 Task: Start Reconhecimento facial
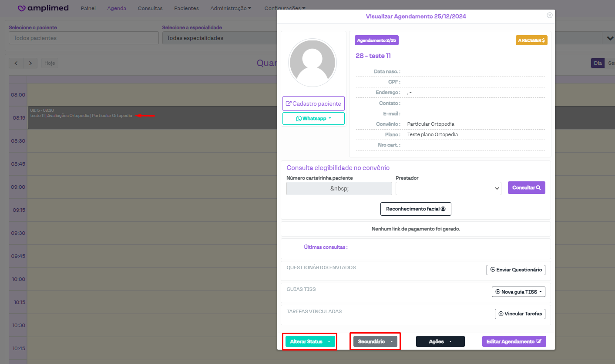pos(416,209)
